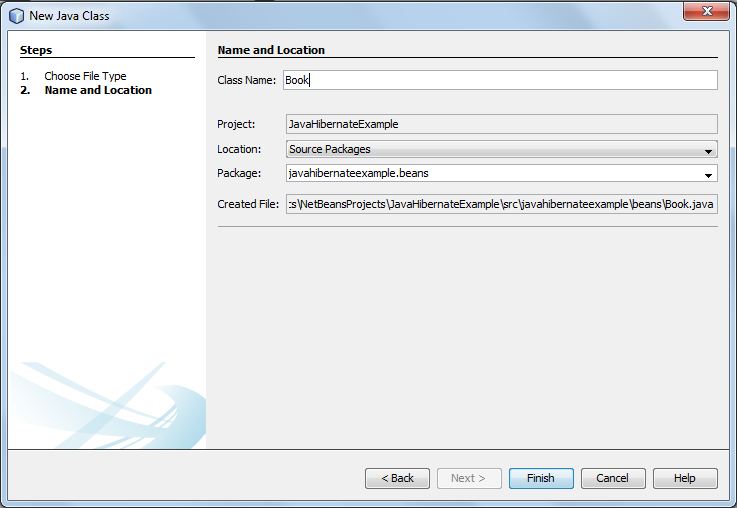Click the Project label
Viewport: 737px width, 508px height.
click(236, 125)
